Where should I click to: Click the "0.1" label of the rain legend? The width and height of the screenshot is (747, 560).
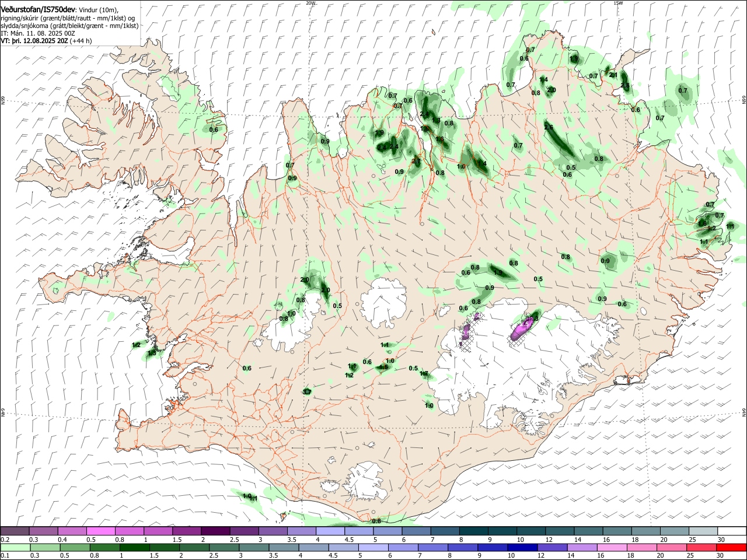[5, 556]
